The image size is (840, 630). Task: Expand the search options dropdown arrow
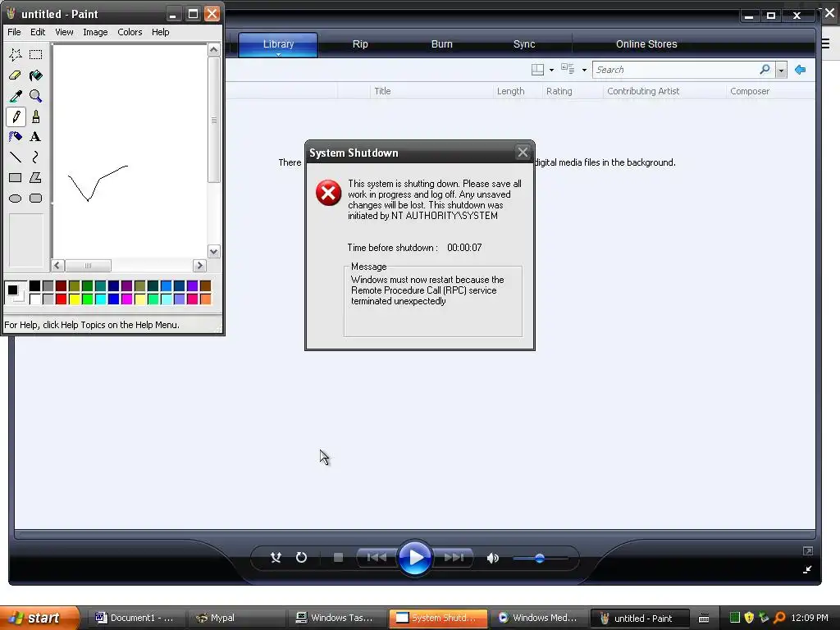click(x=781, y=70)
